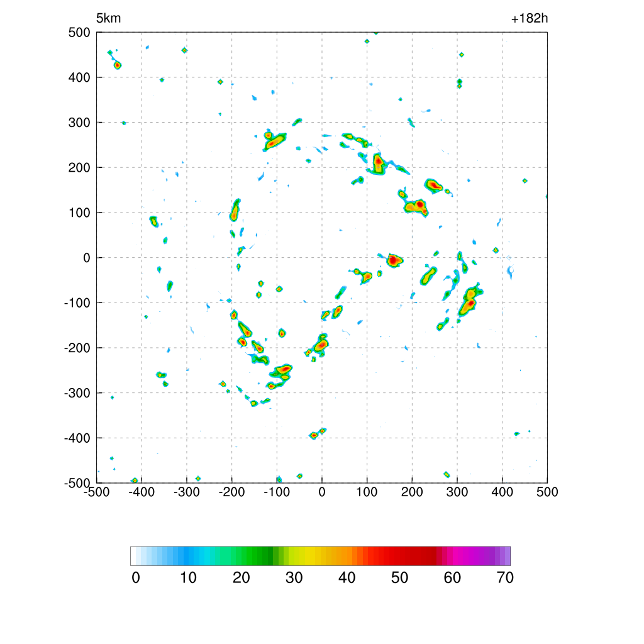Screen dimensions: 644x644
Task: Click the x-axis tick label 0
Action: [322, 492]
